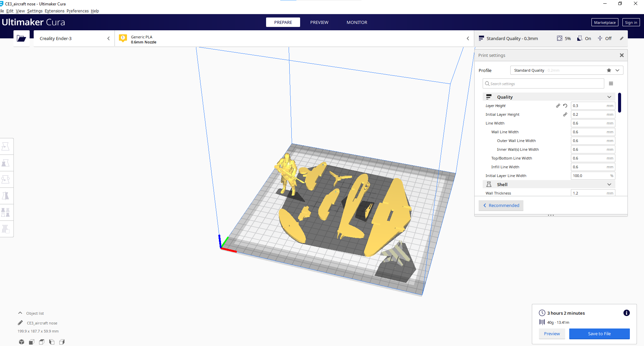Screen dimensions: 644x346
Task: Switch to the MONITOR stage
Action: point(357,22)
